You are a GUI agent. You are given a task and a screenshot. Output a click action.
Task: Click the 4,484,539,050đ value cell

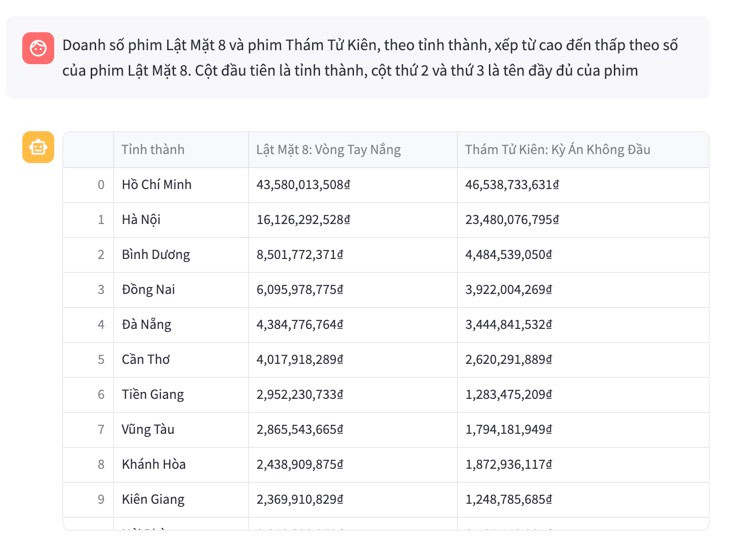point(508,255)
